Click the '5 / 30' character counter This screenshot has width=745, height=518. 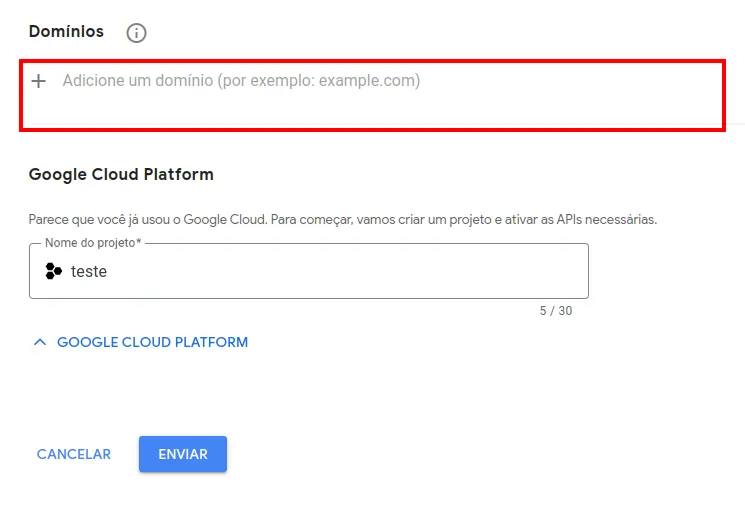(555, 311)
